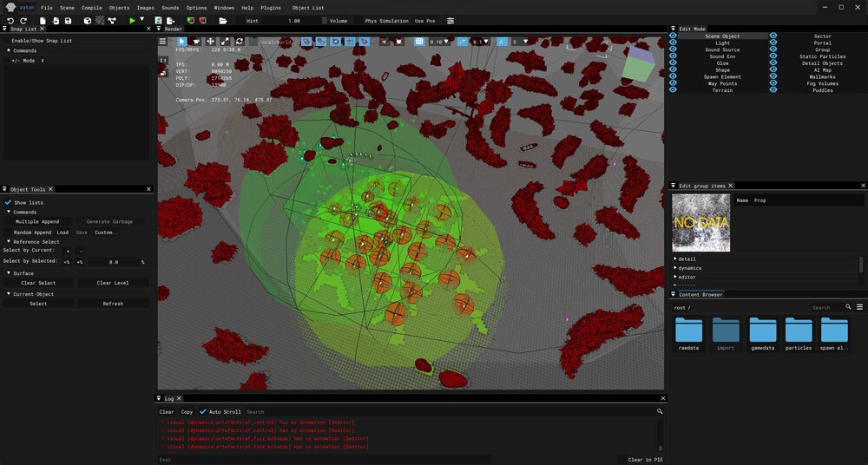This screenshot has width=868, height=465.
Task: Collapse the Commands section in Object Tools
Action: tap(9, 212)
